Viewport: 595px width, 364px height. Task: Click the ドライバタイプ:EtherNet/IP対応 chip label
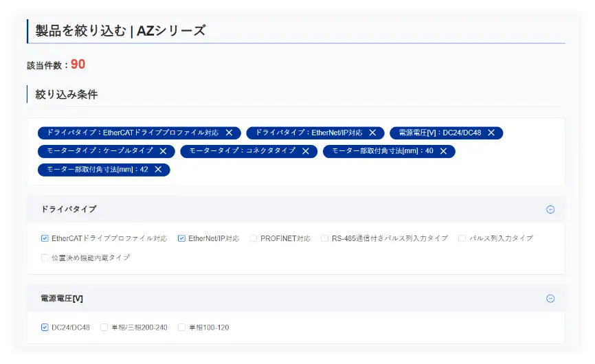click(x=308, y=133)
